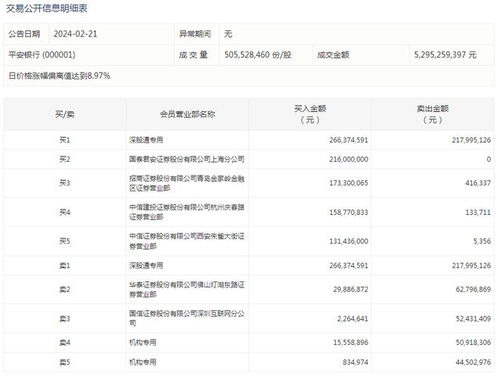499x376 pixels.
Task: Select the 卖1 row label
Action: [65, 266]
